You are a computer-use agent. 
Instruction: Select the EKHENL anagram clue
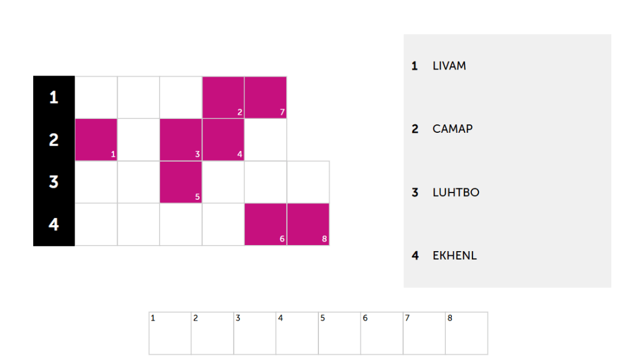[x=454, y=255]
